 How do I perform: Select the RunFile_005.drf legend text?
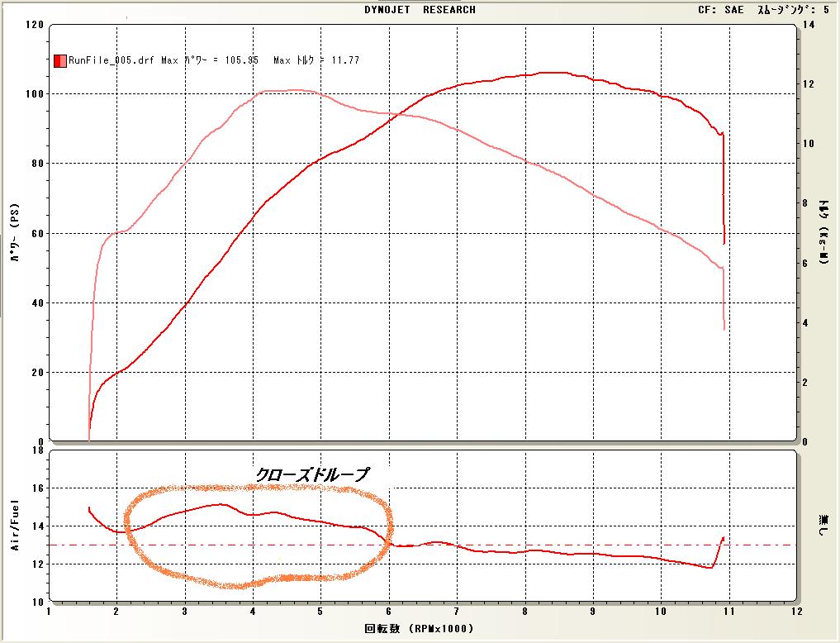(x=112, y=60)
